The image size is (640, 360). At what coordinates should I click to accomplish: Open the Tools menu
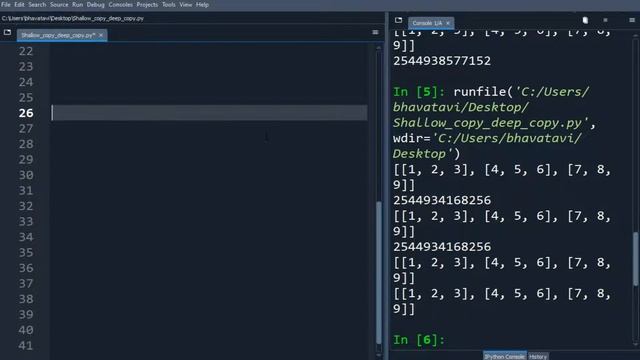click(x=169, y=4)
